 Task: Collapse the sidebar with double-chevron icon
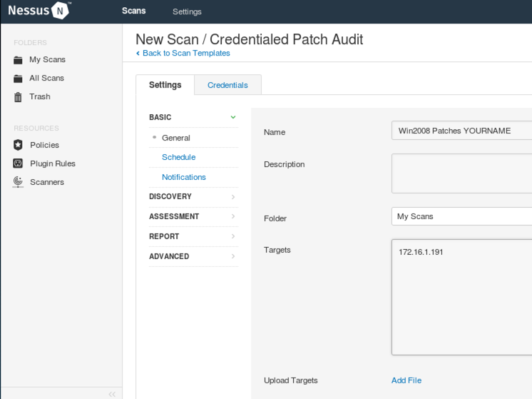pyautogui.click(x=112, y=394)
